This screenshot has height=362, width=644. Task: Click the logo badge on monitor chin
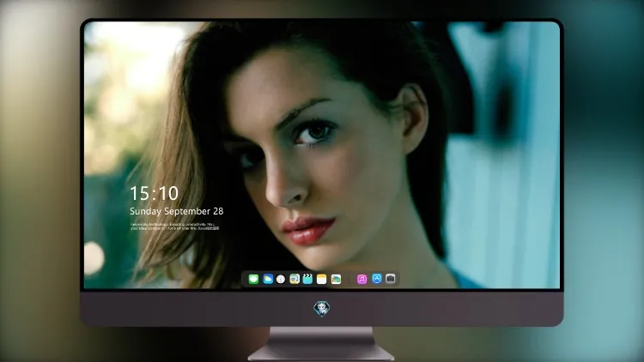point(322,309)
